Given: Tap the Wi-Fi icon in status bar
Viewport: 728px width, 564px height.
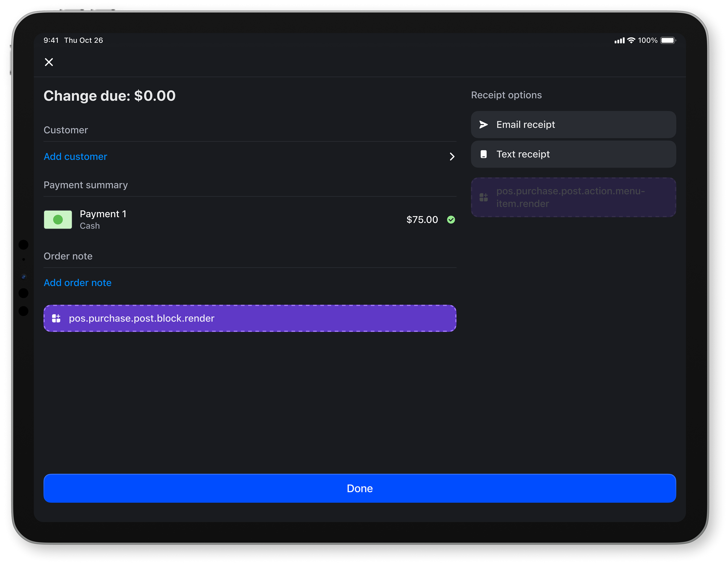Looking at the screenshot, I should pos(631,40).
